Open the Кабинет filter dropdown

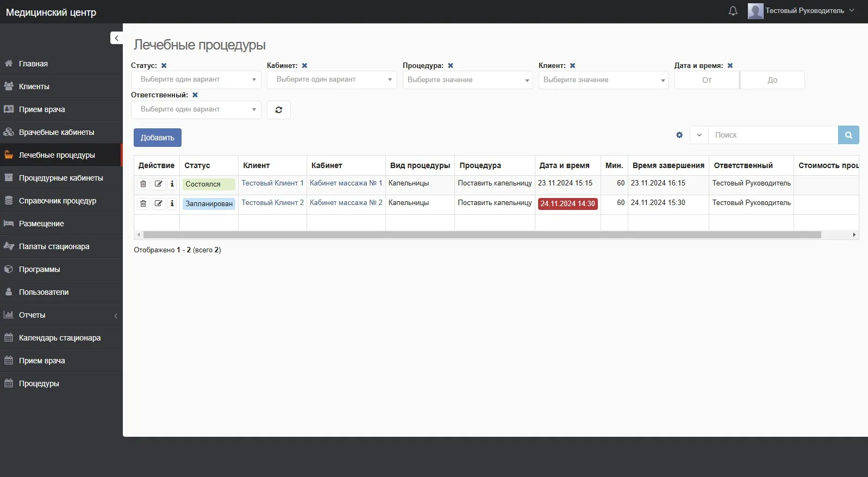[332, 80]
